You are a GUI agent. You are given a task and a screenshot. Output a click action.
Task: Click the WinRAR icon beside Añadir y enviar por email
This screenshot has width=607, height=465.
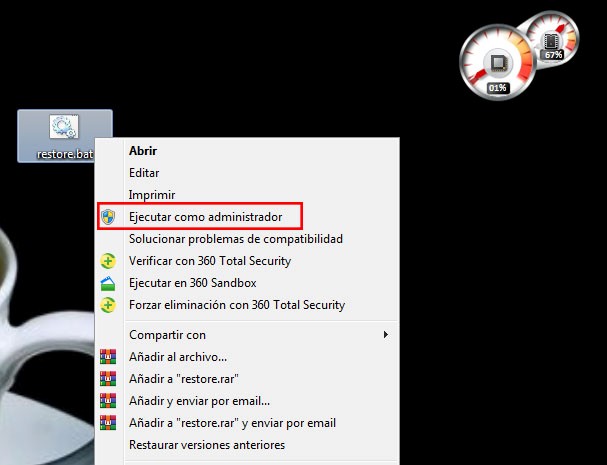[x=108, y=401]
